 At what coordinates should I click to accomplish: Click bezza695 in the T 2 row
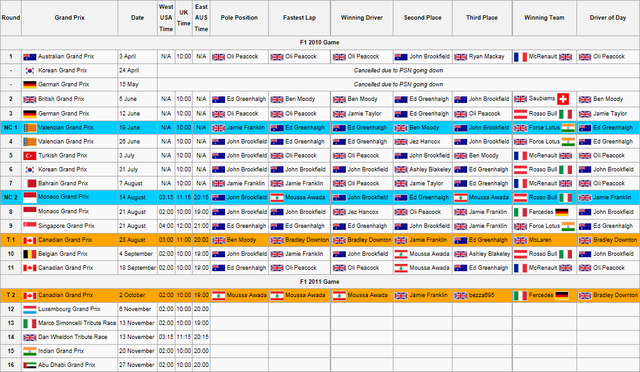481,295
